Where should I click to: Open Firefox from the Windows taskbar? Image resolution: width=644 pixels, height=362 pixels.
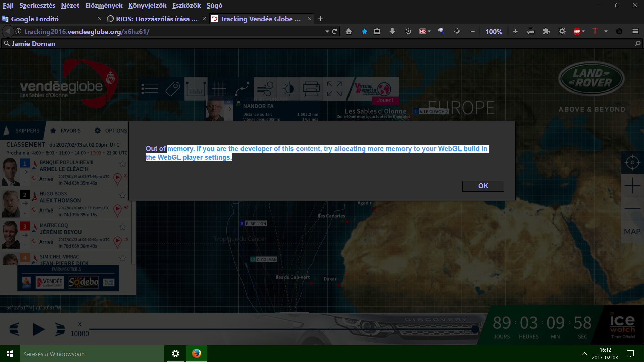tap(196, 353)
